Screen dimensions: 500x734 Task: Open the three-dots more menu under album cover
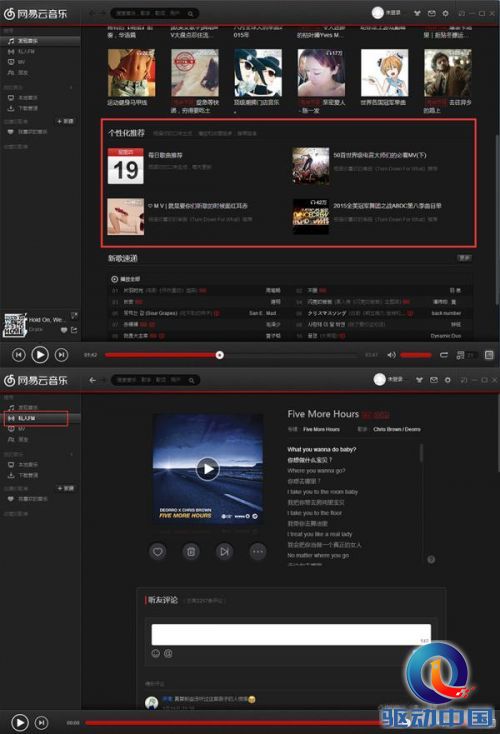[257, 552]
